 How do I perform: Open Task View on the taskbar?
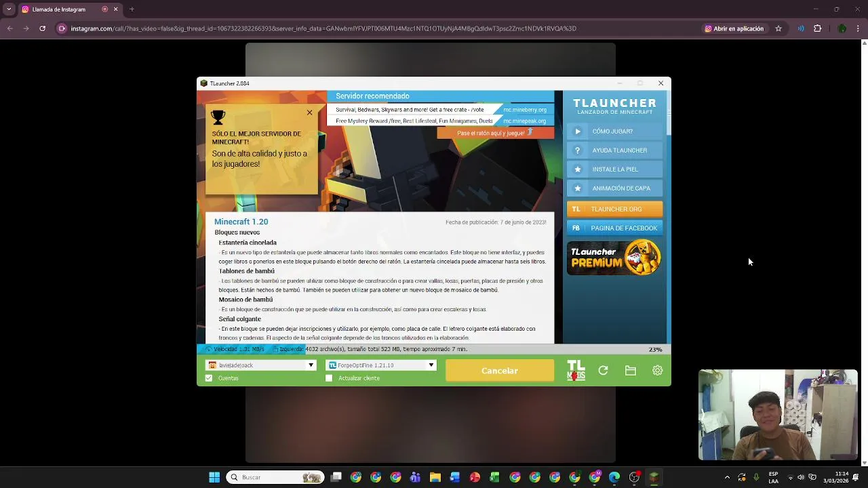point(336,477)
